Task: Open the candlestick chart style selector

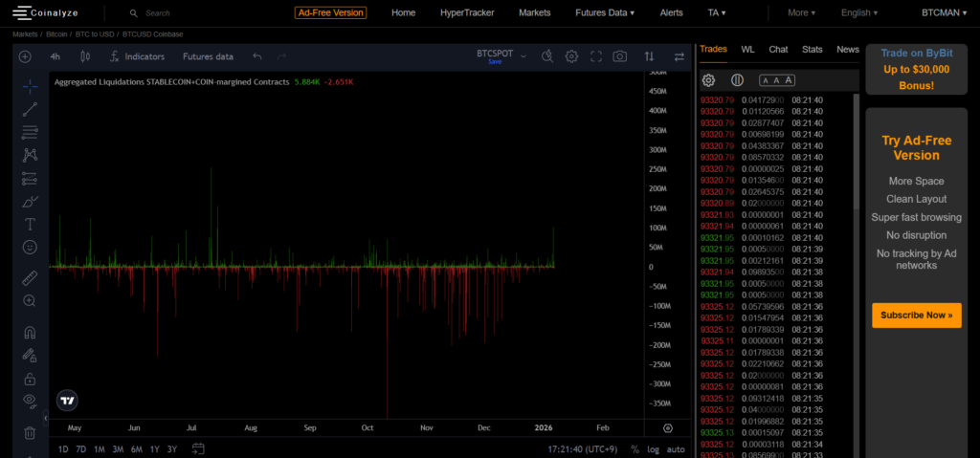Action: click(x=84, y=56)
